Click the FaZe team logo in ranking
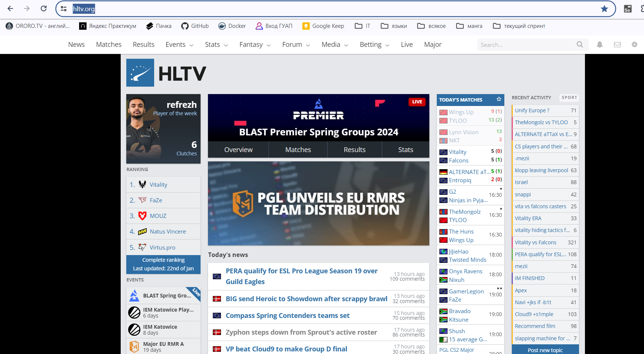Screen dimensions: 644x354 click(142, 200)
